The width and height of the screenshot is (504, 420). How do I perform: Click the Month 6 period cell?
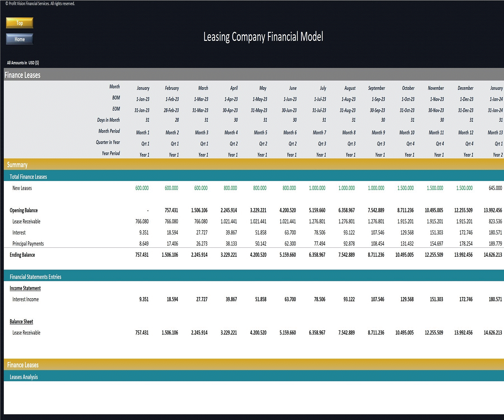(x=290, y=132)
